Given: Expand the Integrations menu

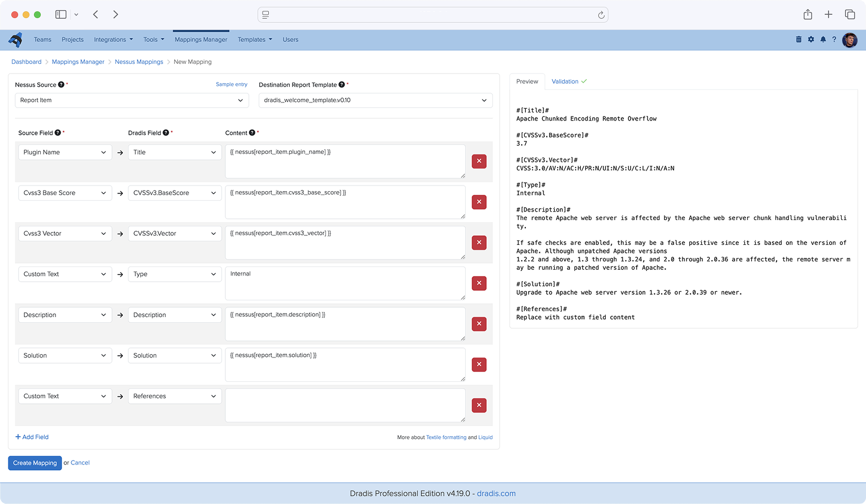Looking at the screenshot, I should pos(113,40).
